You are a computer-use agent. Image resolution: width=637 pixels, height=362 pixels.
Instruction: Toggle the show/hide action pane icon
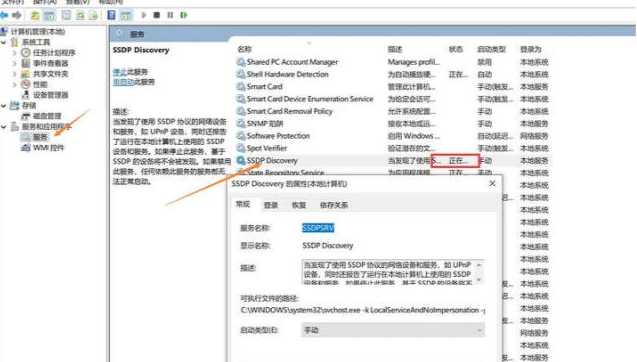point(126,15)
